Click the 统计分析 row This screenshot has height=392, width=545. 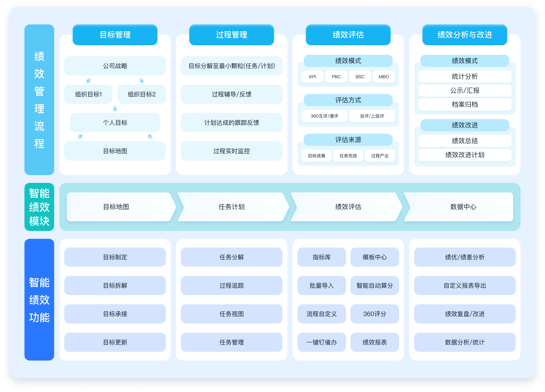click(464, 77)
